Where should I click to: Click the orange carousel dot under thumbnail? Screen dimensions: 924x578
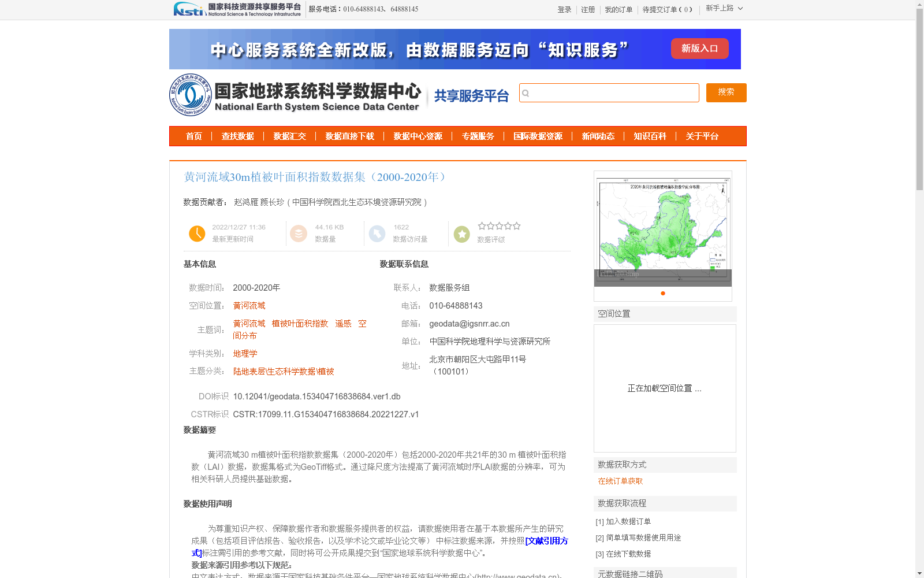pos(663,293)
